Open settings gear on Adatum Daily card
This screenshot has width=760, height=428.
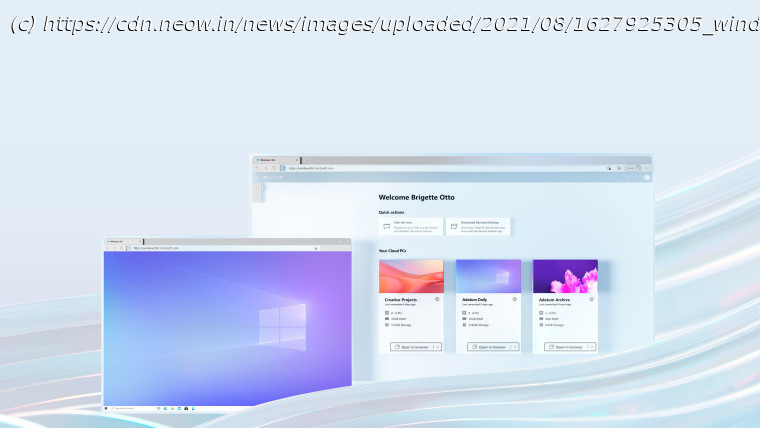coord(514,300)
